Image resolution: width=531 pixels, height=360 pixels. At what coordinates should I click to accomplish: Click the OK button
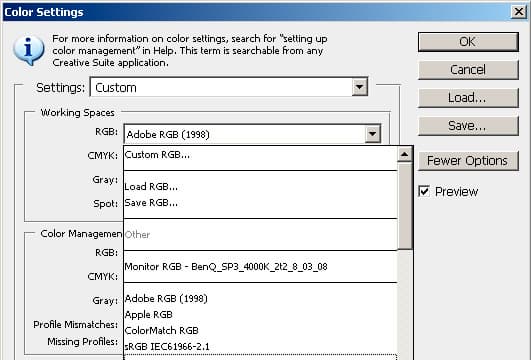pos(468,42)
